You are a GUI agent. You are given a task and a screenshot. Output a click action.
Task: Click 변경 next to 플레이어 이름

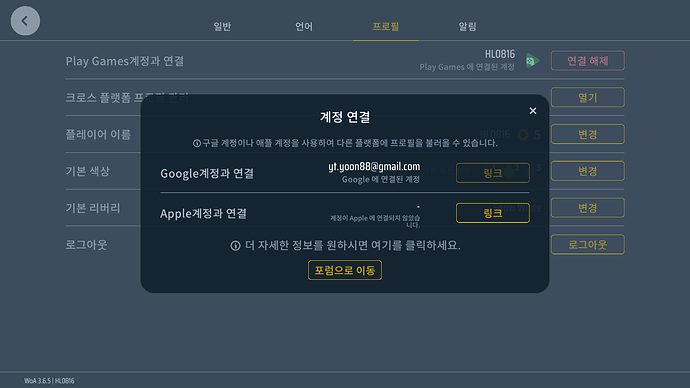pyautogui.click(x=587, y=134)
